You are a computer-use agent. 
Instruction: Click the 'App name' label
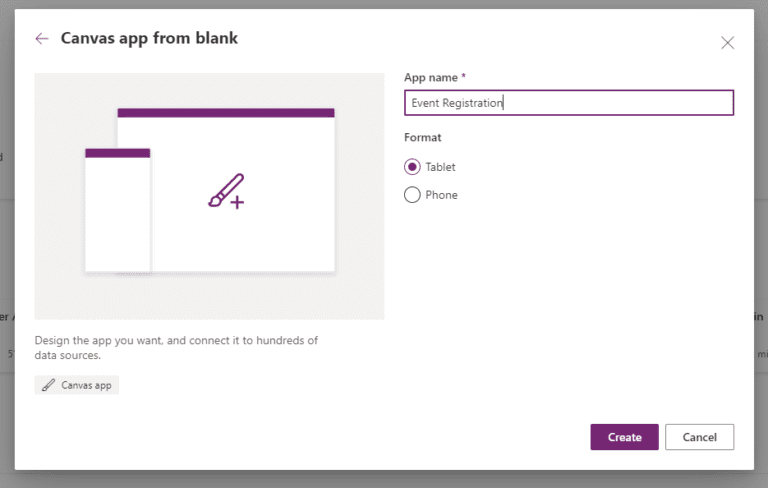[431, 77]
